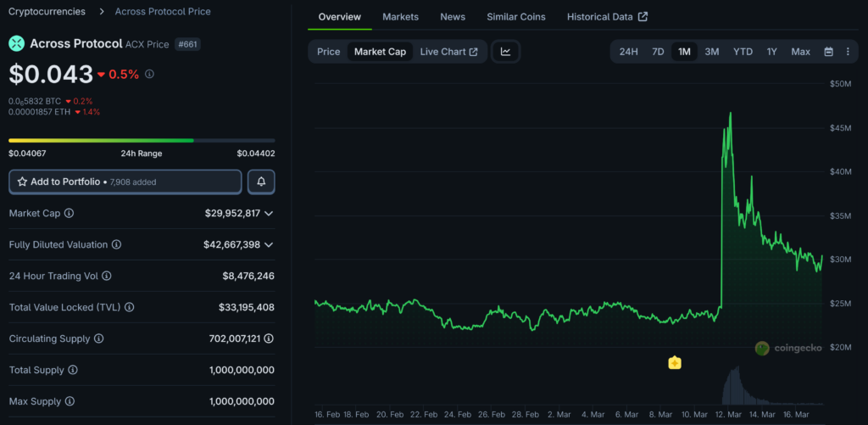The image size is (868, 425).
Task: Click the star icon in Add to Portfolio
Action: tap(23, 182)
